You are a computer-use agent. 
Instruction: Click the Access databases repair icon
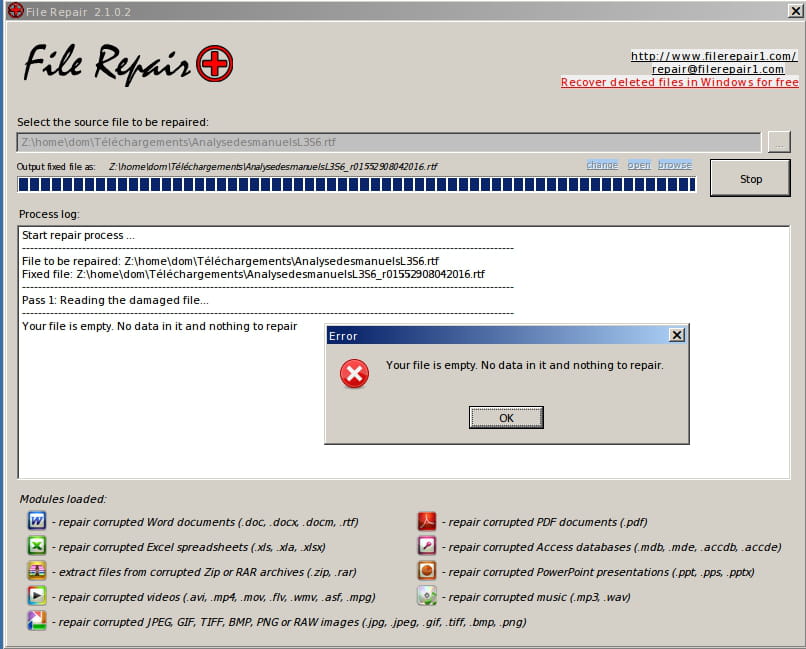427,546
